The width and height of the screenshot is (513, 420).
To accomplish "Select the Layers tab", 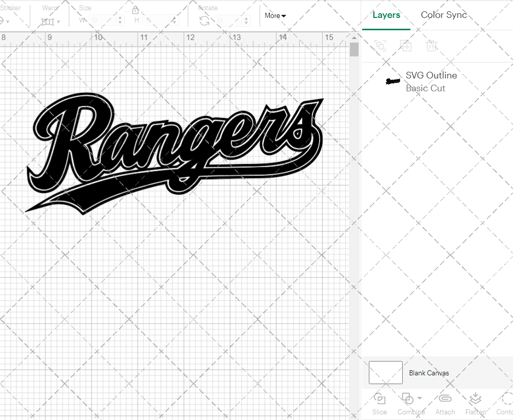I will 386,15.
